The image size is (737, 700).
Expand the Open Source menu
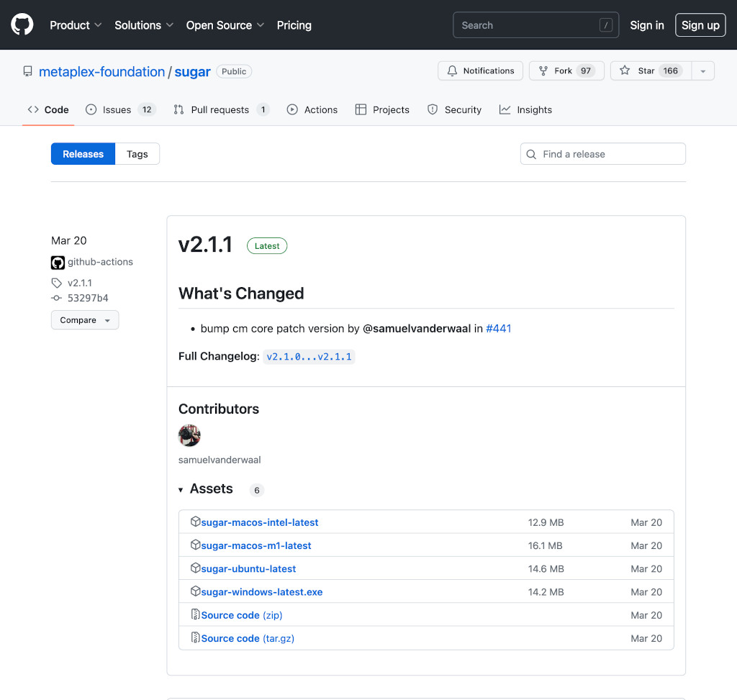click(225, 25)
